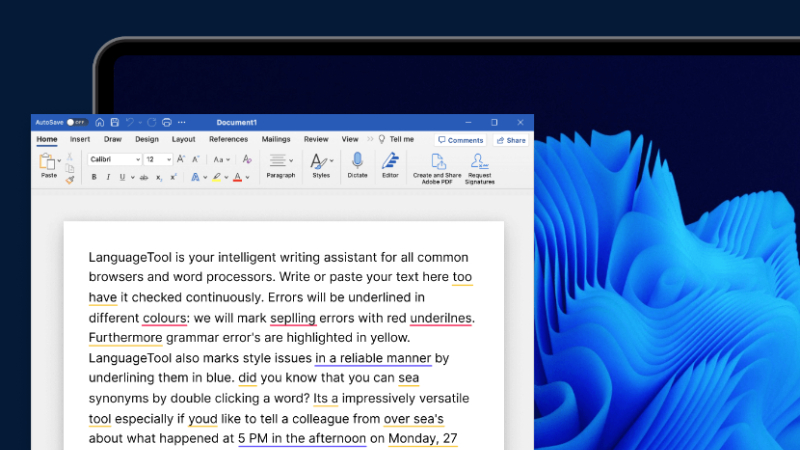Open the Calibri font name dropdown
Viewport: 800px width, 450px height.
[x=114, y=160]
